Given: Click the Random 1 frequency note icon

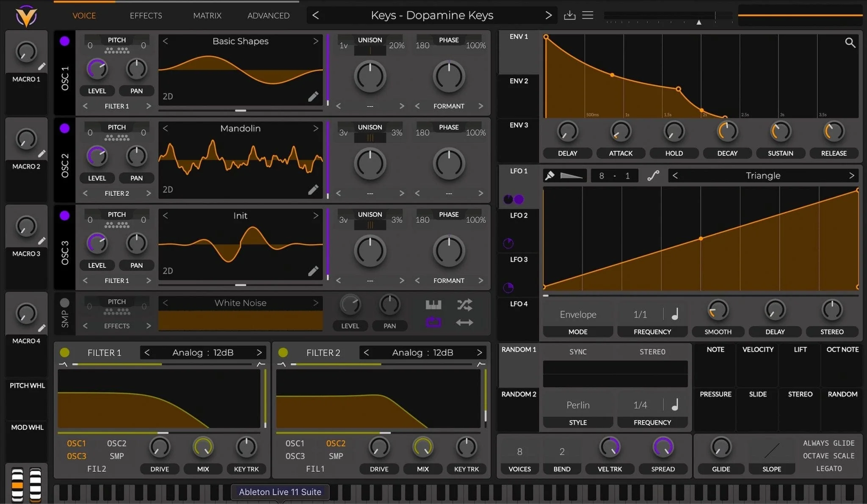Looking at the screenshot, I should coord(675,405).
